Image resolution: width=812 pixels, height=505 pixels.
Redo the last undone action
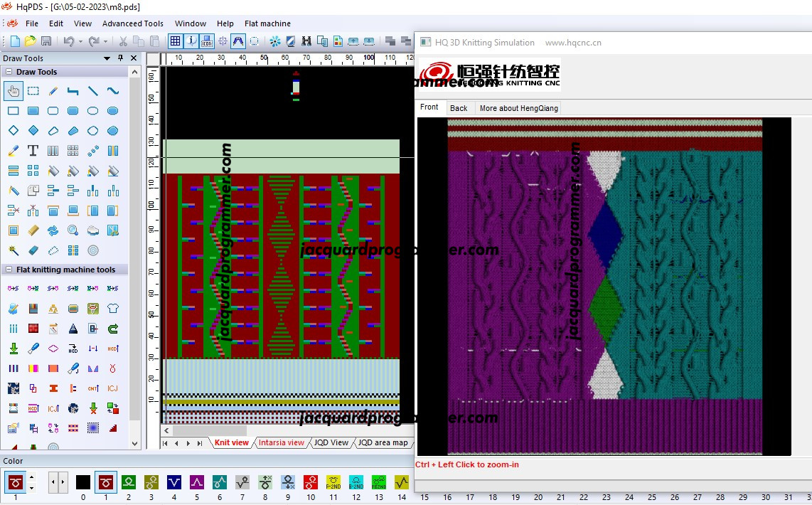(94, 41)
